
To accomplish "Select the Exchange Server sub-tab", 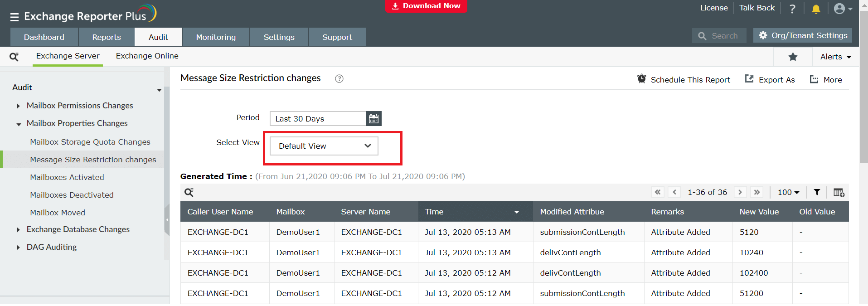I will coord(68,56).
